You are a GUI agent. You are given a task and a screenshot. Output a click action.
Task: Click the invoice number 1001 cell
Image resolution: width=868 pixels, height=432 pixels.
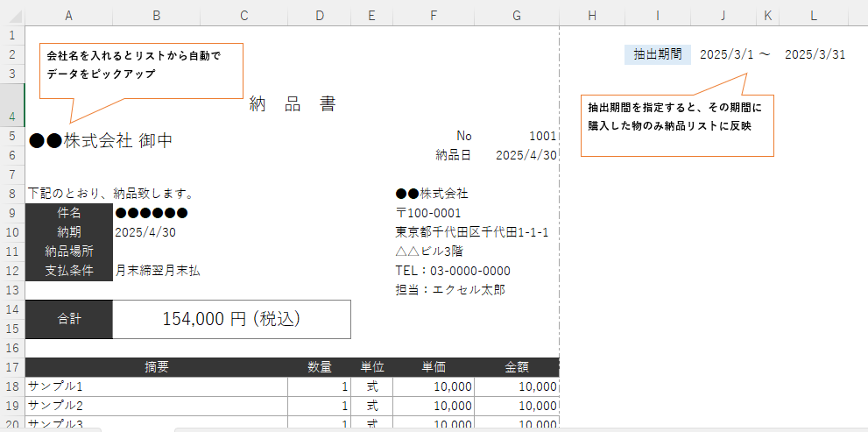pyautogui.click(x=517, y=136)
